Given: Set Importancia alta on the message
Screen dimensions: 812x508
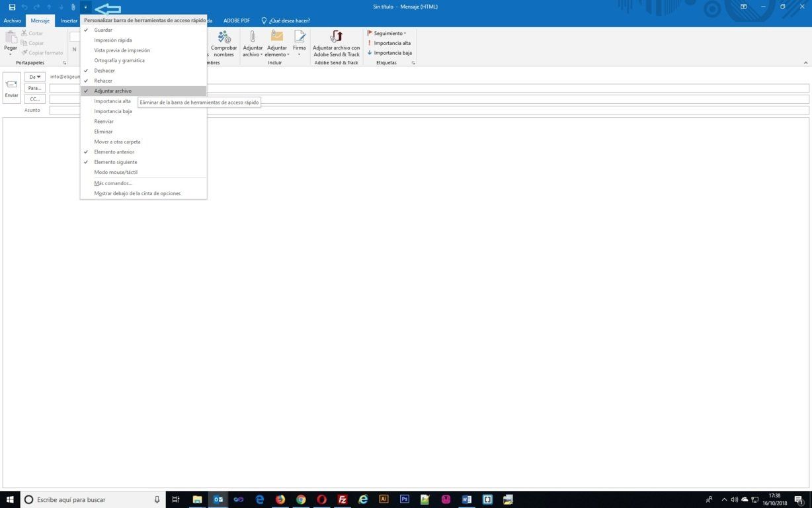Looking at the screenshot, I should [x=391, y=42].
